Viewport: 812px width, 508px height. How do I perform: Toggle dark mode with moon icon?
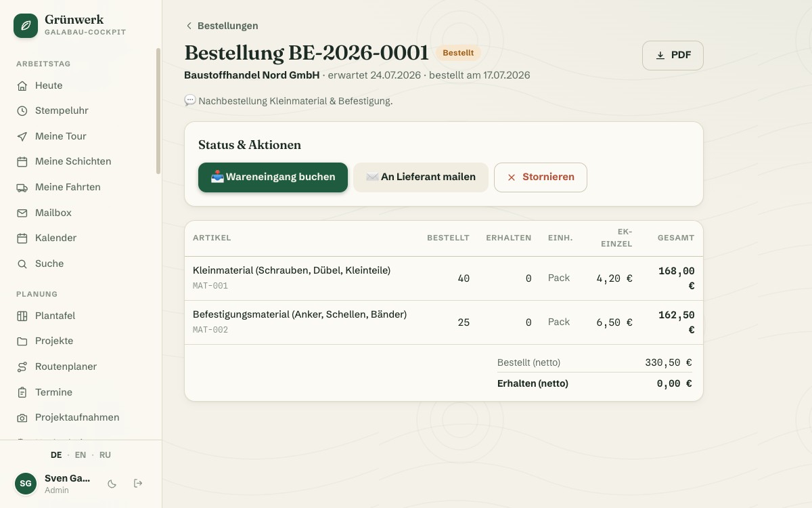[112, 484]
